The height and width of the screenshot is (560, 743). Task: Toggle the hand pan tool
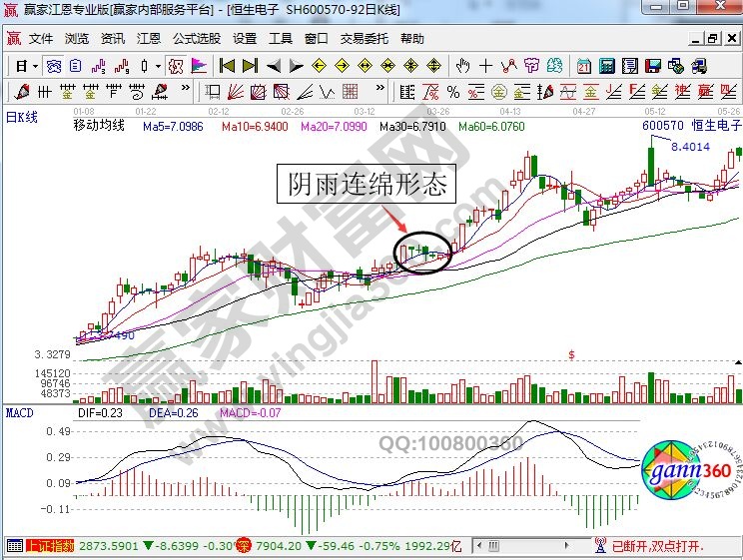click(462, 66)
